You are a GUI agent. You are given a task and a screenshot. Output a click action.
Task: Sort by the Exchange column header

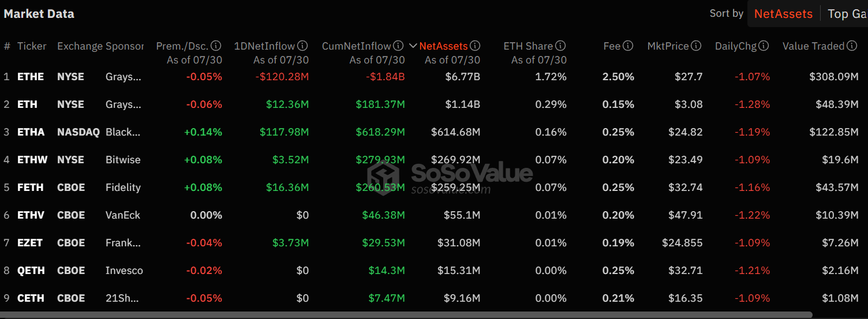80,46
